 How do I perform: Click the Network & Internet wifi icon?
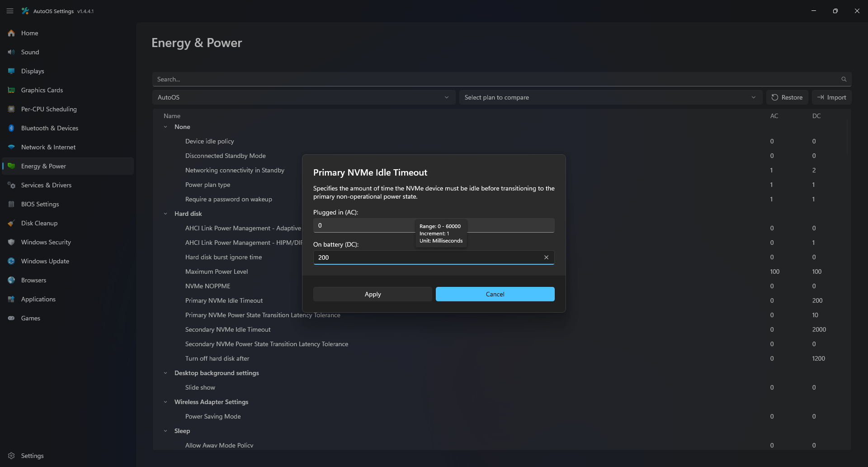pos(11,147)
